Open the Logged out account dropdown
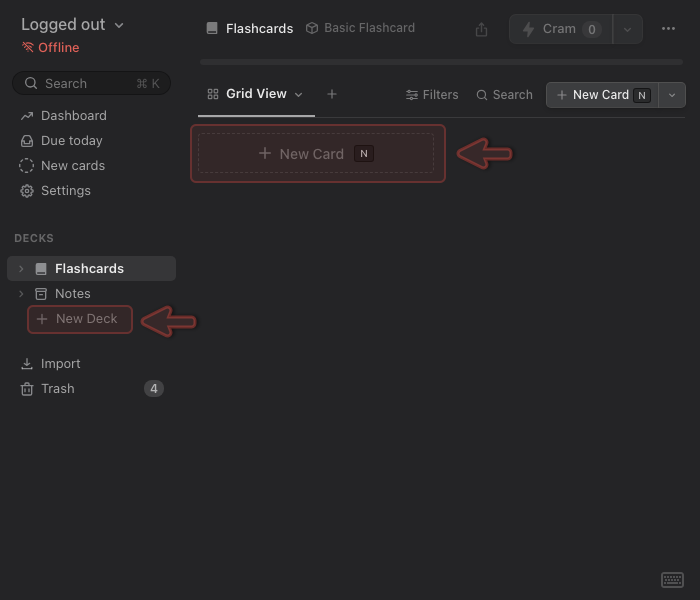This screenshot has width=700, height=600. pyautogui.click(x=72, y=25)
